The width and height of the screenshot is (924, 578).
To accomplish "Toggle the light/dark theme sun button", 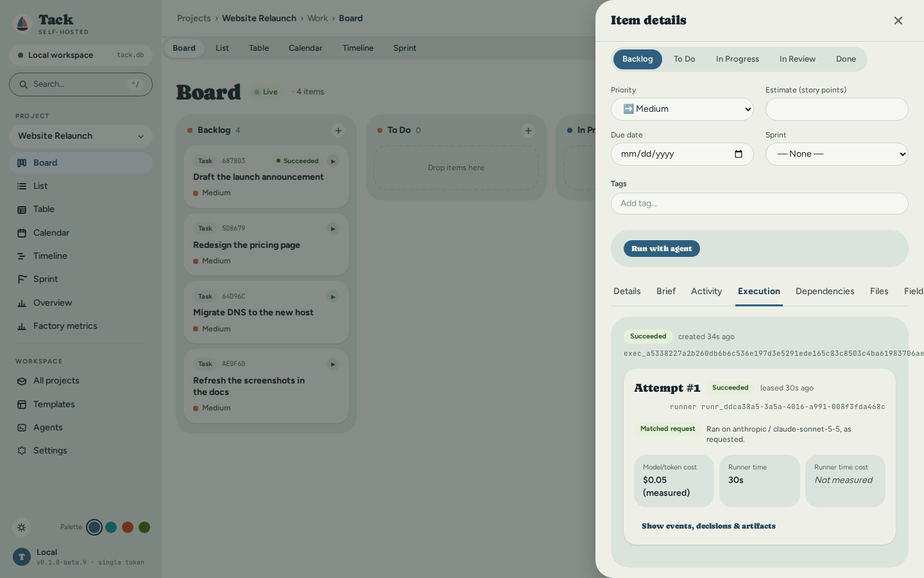I will [21, 527].
